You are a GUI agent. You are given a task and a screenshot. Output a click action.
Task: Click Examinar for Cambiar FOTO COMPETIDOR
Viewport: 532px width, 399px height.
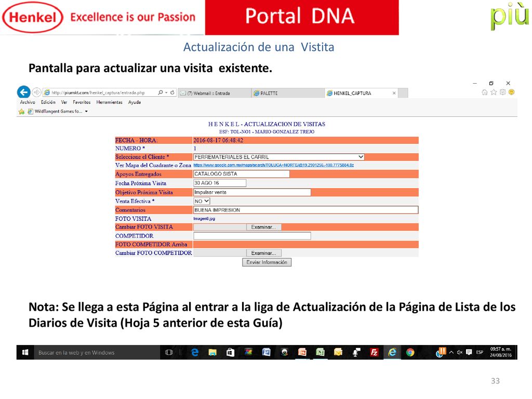pos(263,253)
